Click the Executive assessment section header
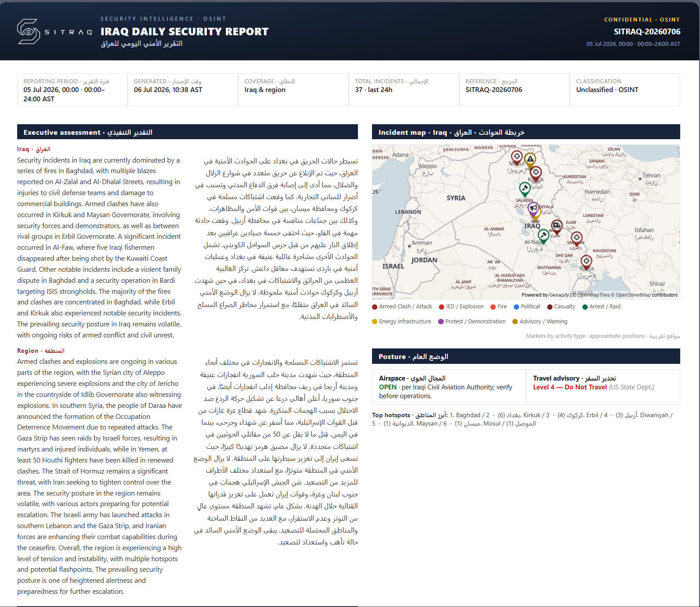The image size is (700, 607). click(188, 132)
